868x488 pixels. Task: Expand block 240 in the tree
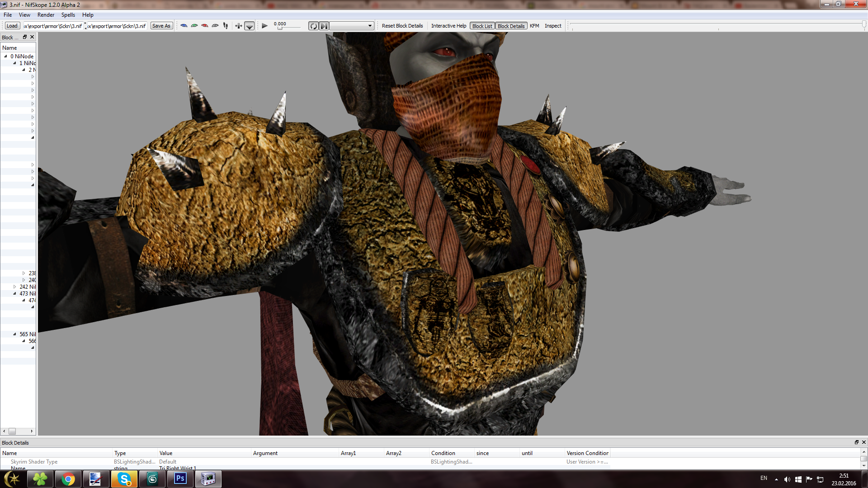pos(24,280)
